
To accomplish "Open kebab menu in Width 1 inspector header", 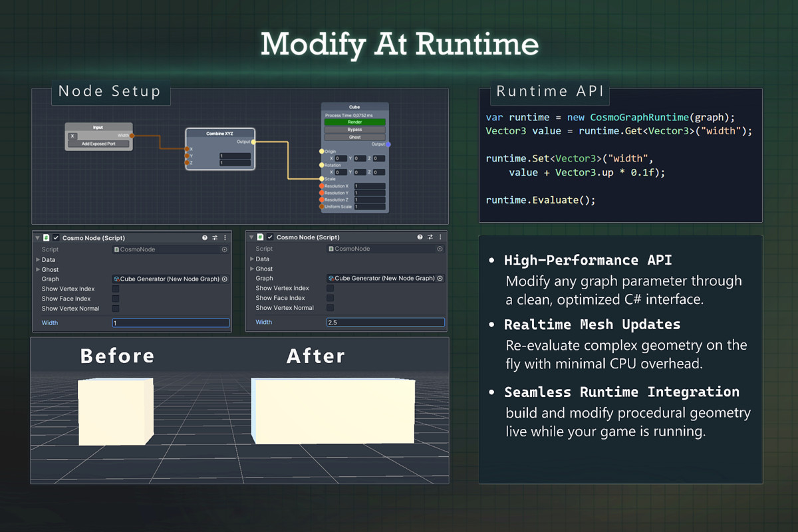I will click(225, 237).
